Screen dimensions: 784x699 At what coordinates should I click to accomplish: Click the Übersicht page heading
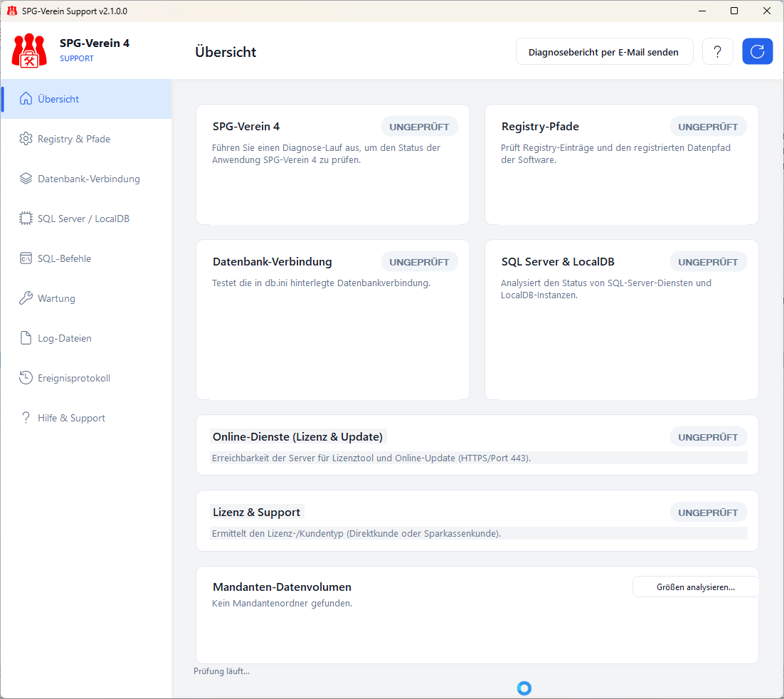226,51
